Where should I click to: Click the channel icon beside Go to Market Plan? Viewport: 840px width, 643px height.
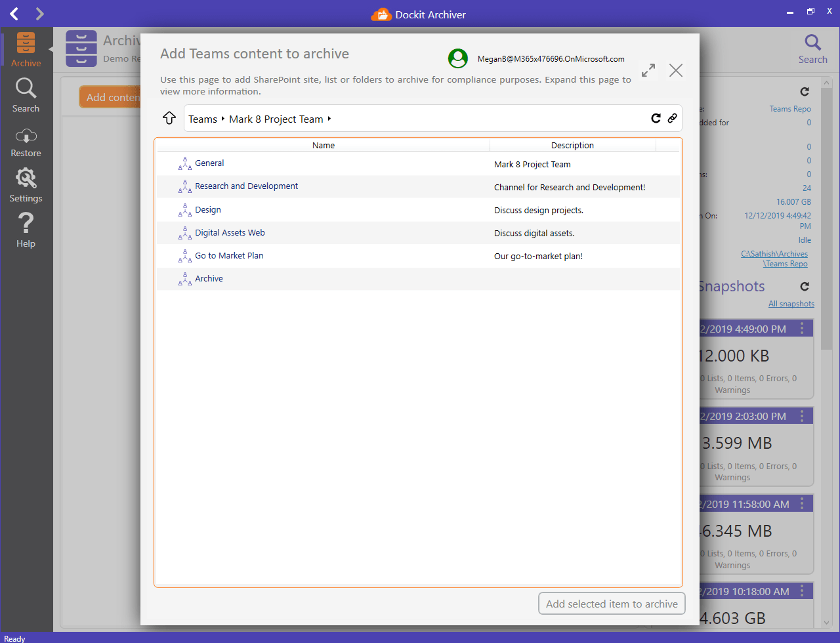click(x=185, y=257)
